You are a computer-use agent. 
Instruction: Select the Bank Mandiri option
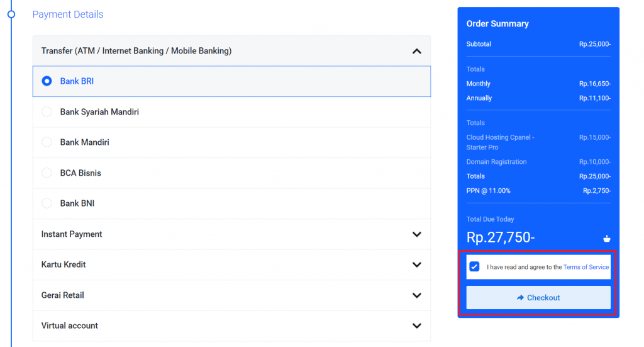point(47,142)
